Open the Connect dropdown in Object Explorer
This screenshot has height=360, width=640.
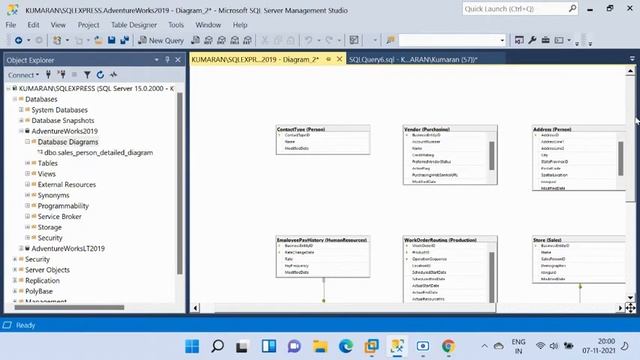point(23,75)
